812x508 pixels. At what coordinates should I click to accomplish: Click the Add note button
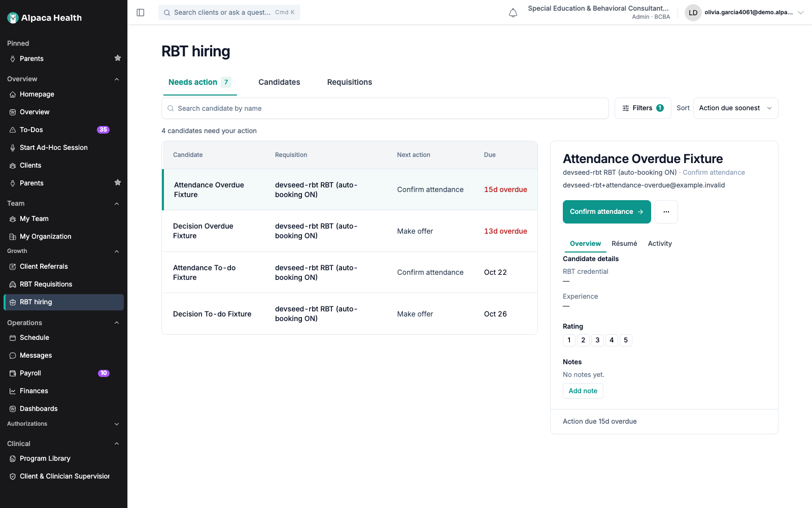(583, 391)
